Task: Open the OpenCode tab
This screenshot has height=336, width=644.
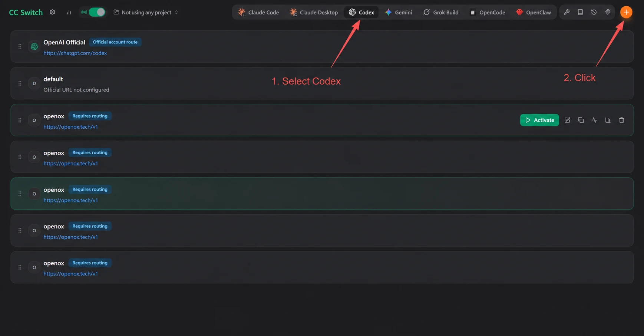Action: pos(488,12)
